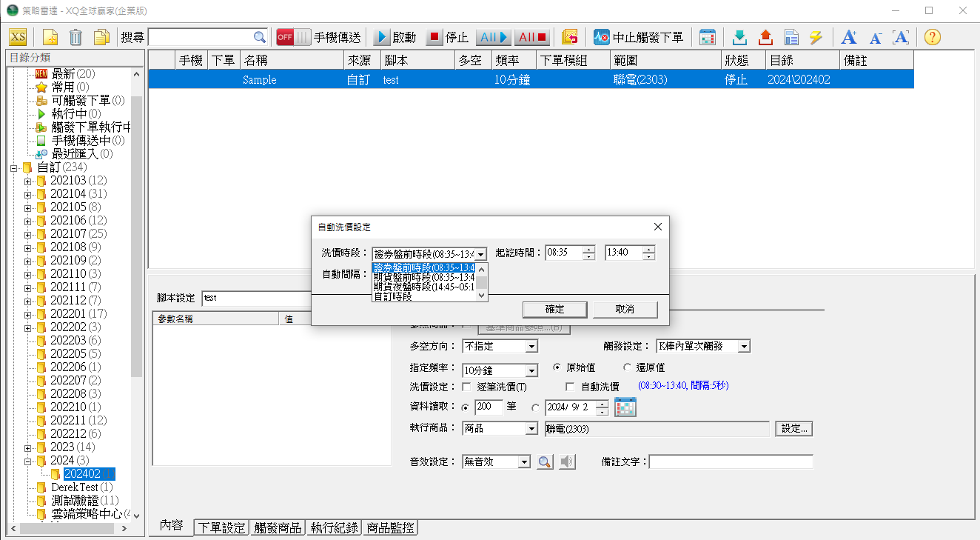Enable the 逐筆洗價 checkbox

[x=466, y=387]
